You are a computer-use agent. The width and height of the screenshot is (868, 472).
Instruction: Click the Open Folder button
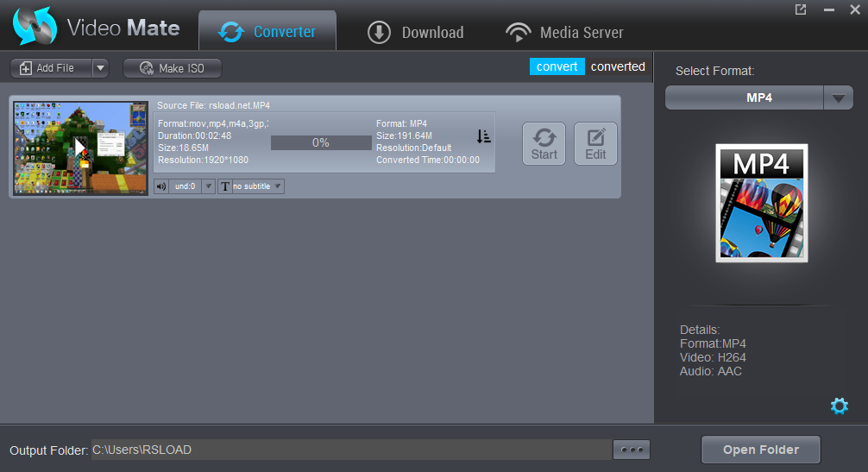point(761,450)
